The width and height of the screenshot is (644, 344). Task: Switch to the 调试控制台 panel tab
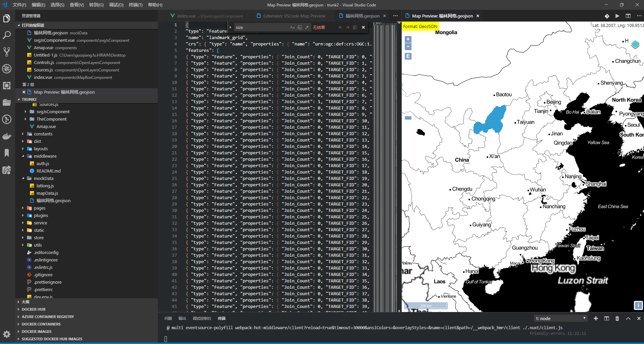point(202,318)
